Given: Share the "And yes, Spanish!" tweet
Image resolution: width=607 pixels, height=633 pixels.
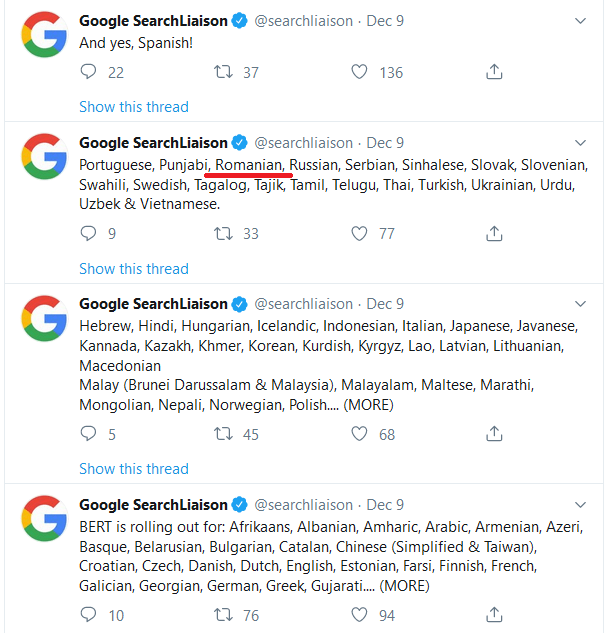Looking at the screenshot, I should point(494,72).
